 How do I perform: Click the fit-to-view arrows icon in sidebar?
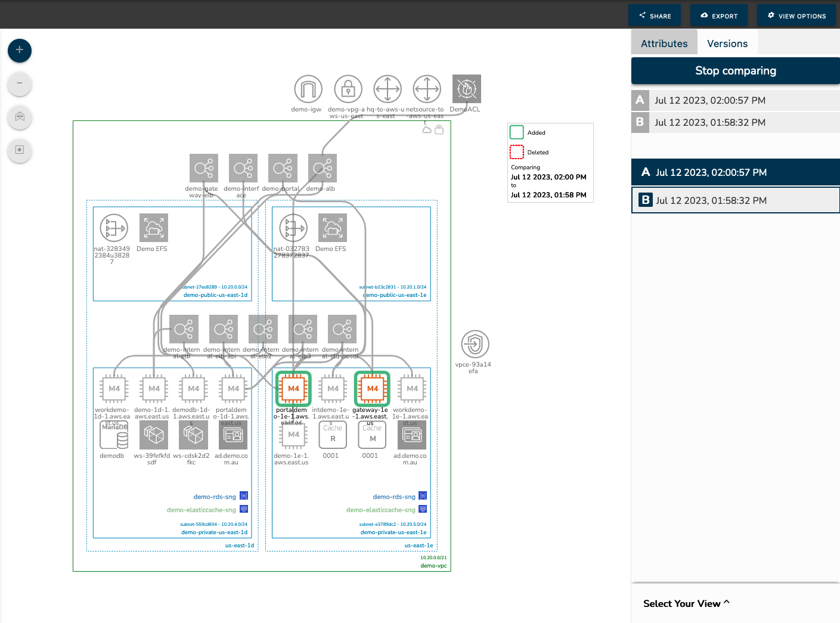pyautogui.click(x=20, y=117)
